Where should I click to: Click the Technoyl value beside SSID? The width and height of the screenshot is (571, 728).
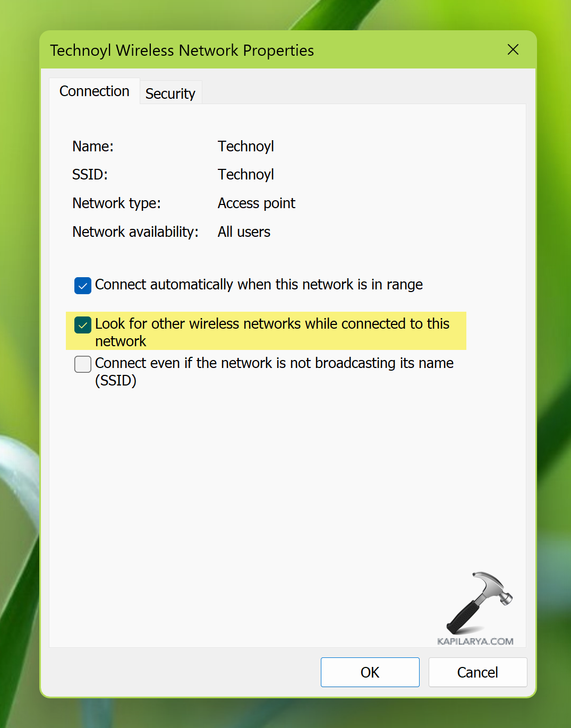click(x=246, y=174)
